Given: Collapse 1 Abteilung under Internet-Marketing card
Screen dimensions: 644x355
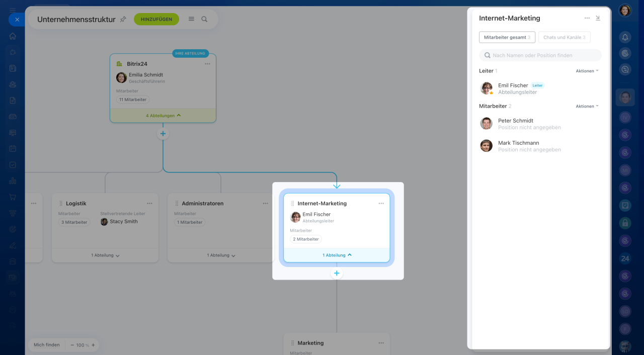Looking at the screenshot, I should [x=337, y=255].
